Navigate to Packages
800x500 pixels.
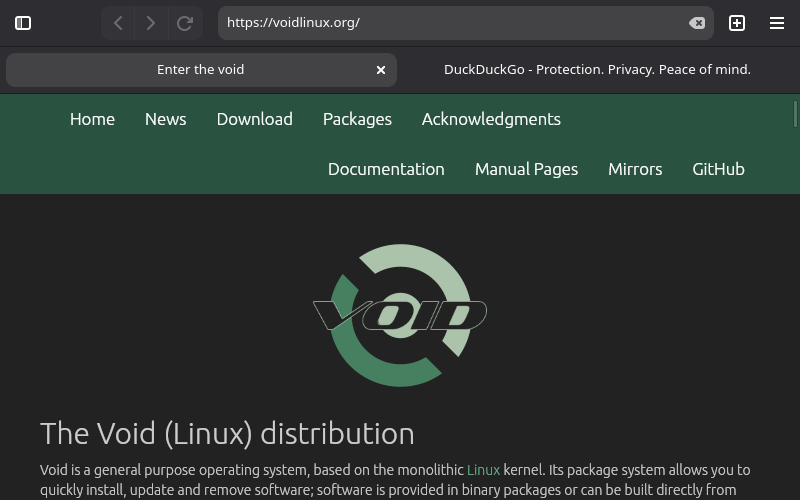357,119
